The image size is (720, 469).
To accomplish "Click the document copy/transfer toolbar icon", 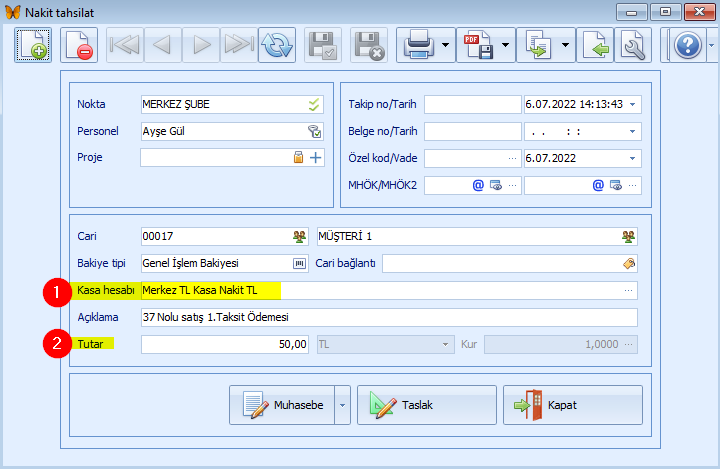I will [x=538, y=45].
